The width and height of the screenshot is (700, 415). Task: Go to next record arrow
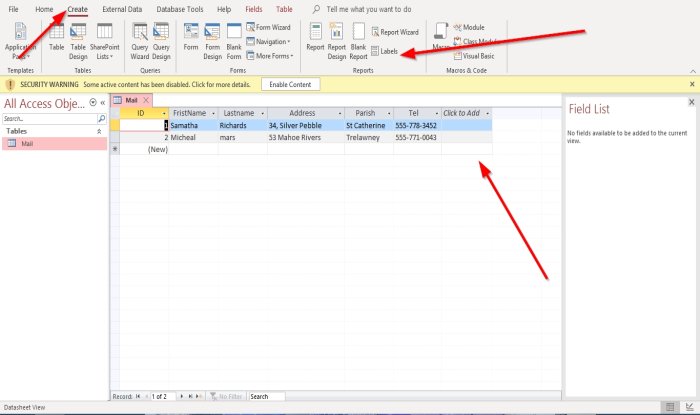(x=182, y=396)
